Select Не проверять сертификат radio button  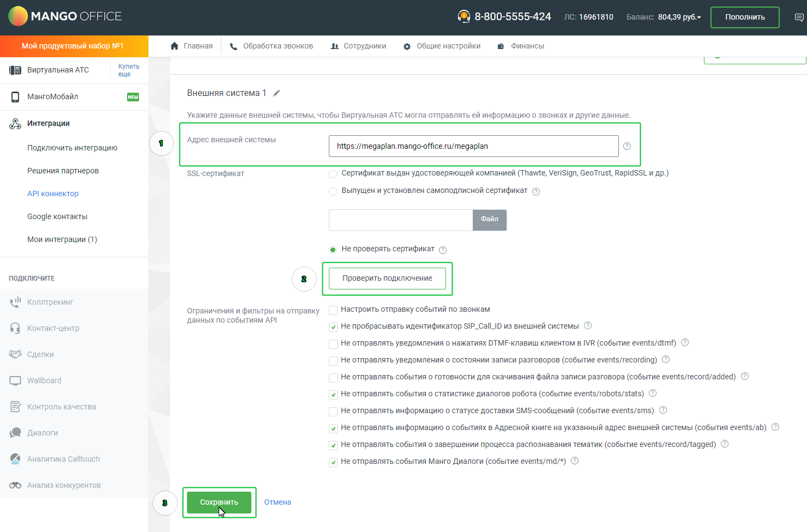pos(333,250)
